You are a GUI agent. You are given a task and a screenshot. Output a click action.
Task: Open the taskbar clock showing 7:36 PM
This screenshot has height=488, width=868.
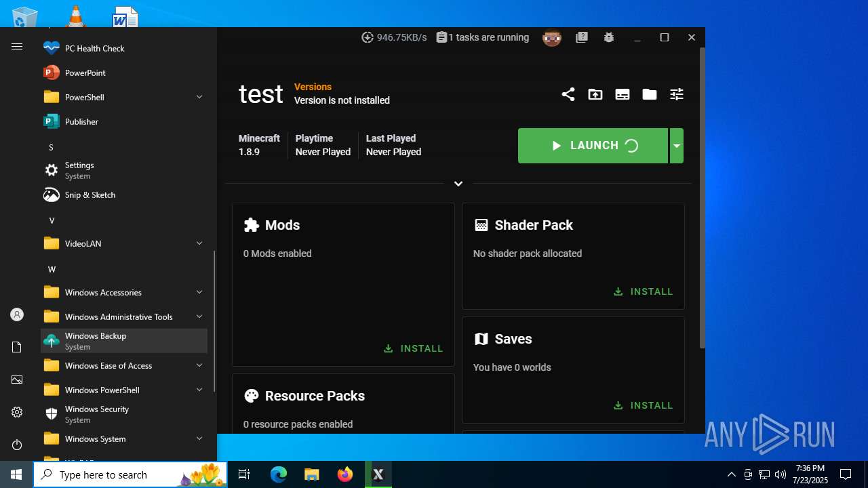810,474
